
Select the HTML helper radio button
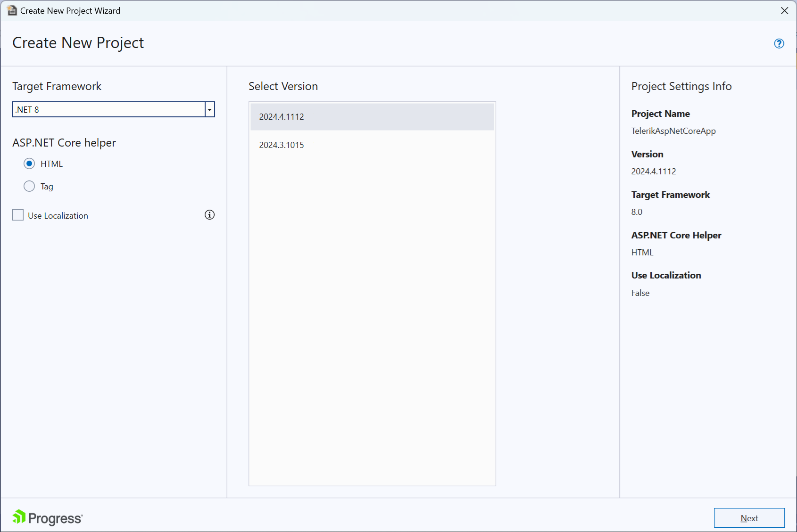29,164
